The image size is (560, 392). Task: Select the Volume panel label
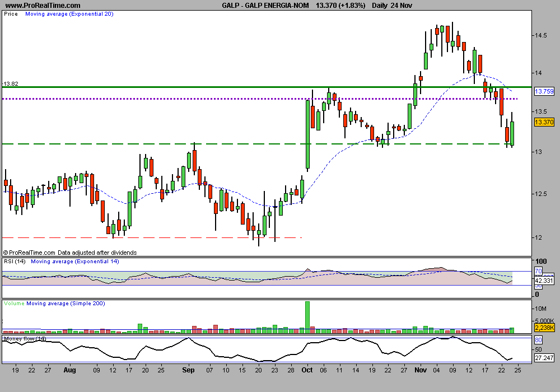(14, 304)
